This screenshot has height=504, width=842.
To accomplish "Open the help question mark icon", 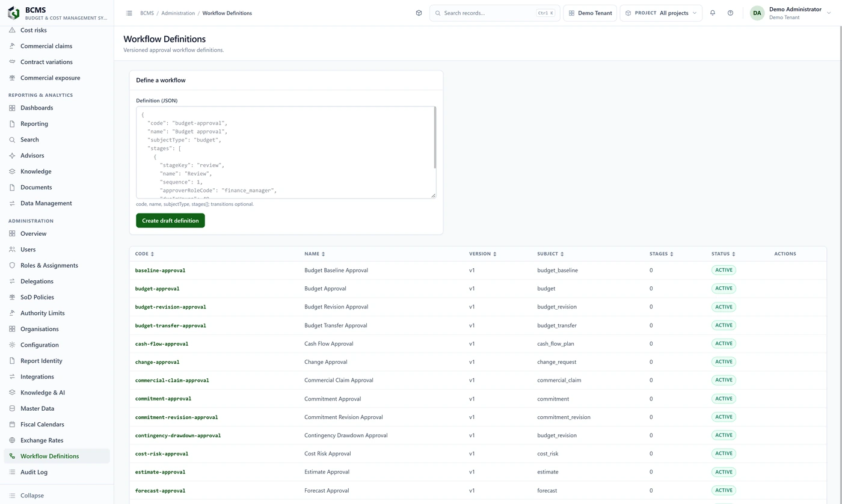I will 730,13.
